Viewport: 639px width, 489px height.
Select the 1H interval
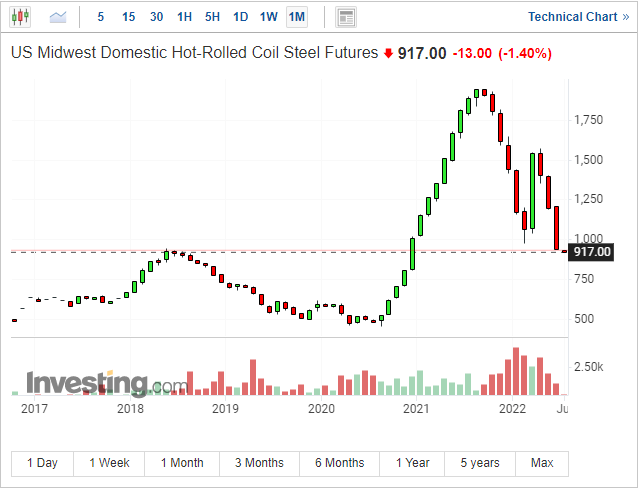tap(184, 17)
